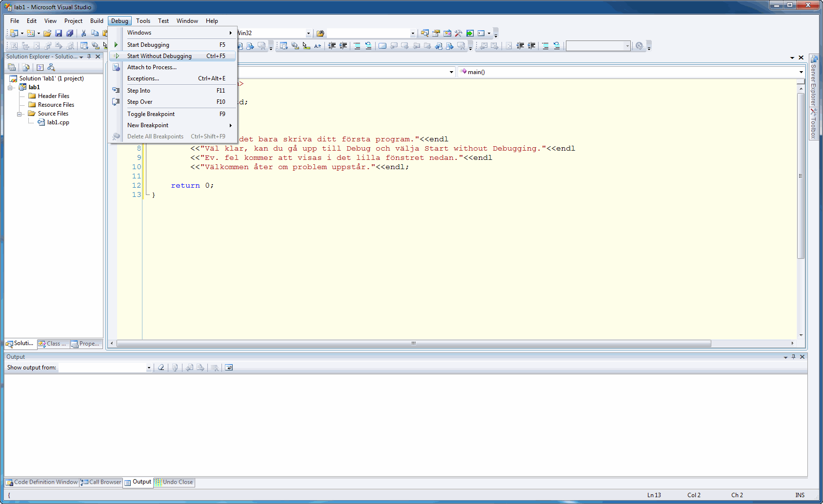
Task: Close the active editor document tab
Action: click(801, 58)
